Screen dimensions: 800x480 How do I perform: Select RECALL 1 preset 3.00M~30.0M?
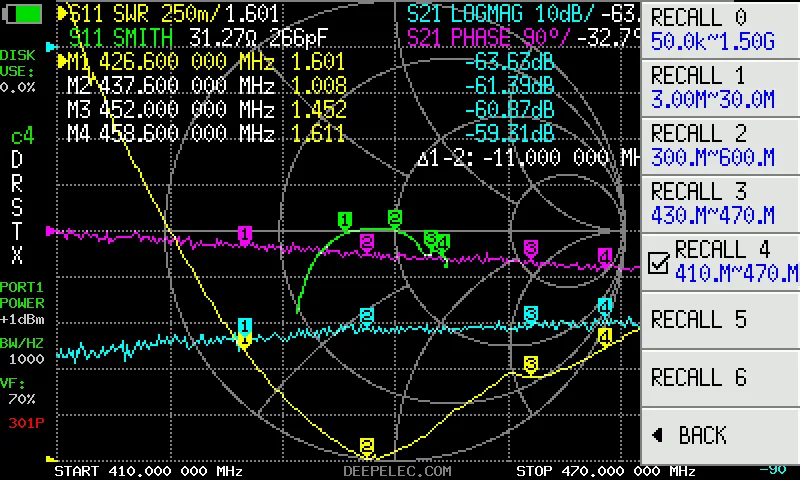point(720,88)
